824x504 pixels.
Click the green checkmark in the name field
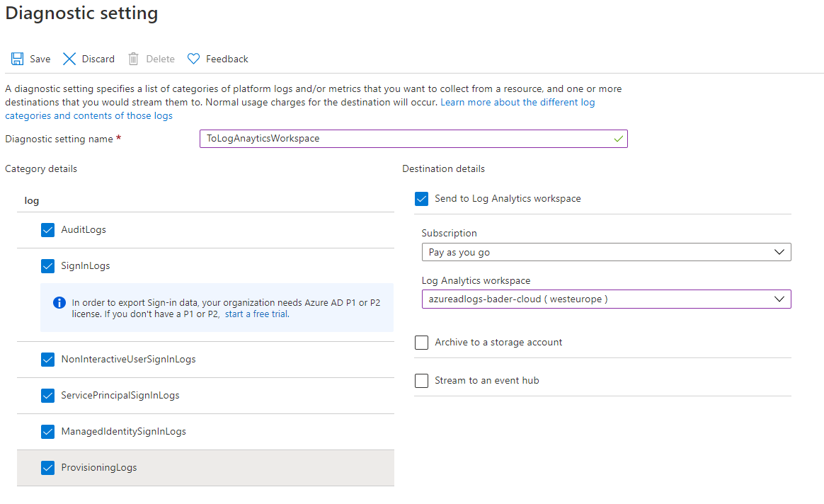[619, 139]
